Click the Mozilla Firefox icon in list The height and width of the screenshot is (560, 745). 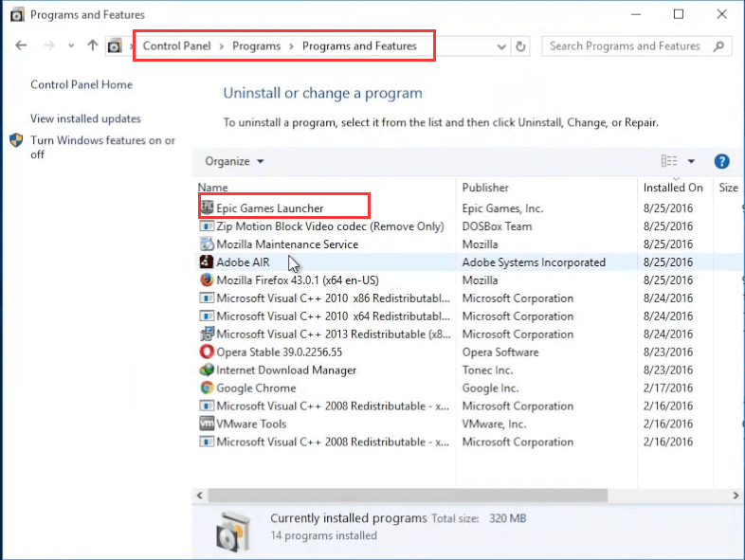208,280
